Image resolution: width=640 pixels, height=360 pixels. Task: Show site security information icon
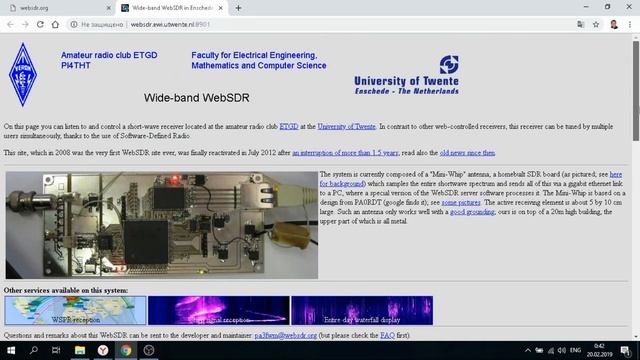(74, 24)
